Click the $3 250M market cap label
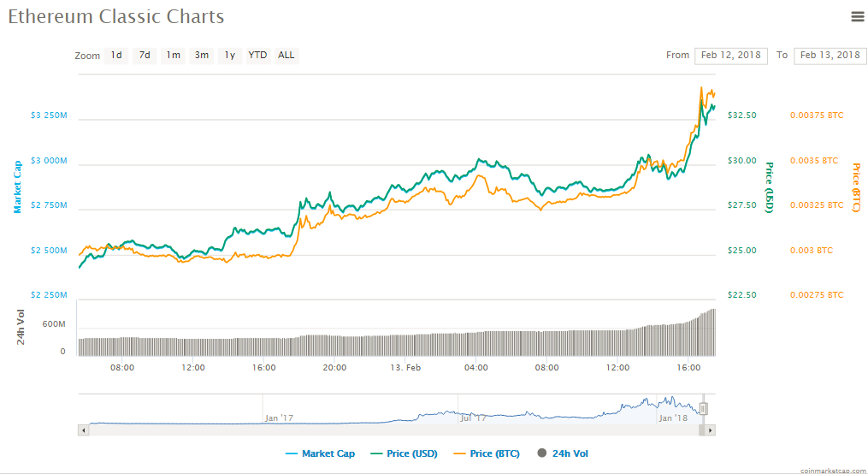 pyautogui.click(x=49, y=116)
